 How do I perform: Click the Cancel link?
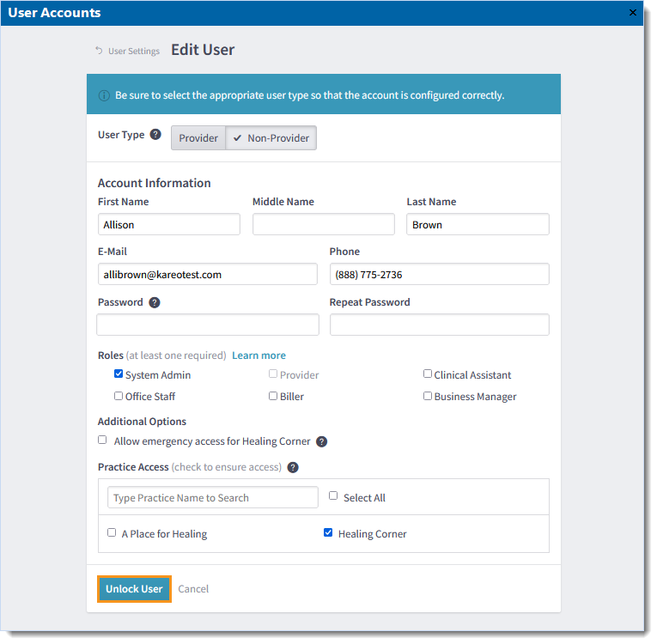coord(193,589)
